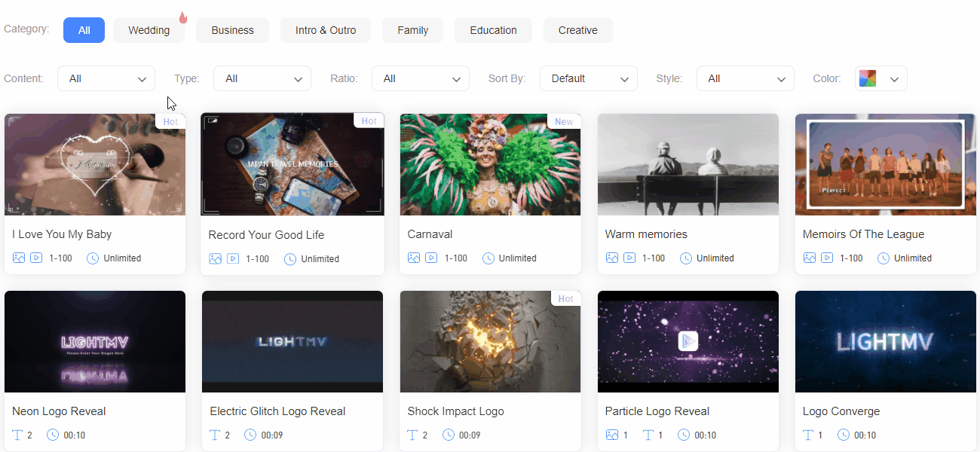Click the image icon under Warm memories

tap(611, 258)
